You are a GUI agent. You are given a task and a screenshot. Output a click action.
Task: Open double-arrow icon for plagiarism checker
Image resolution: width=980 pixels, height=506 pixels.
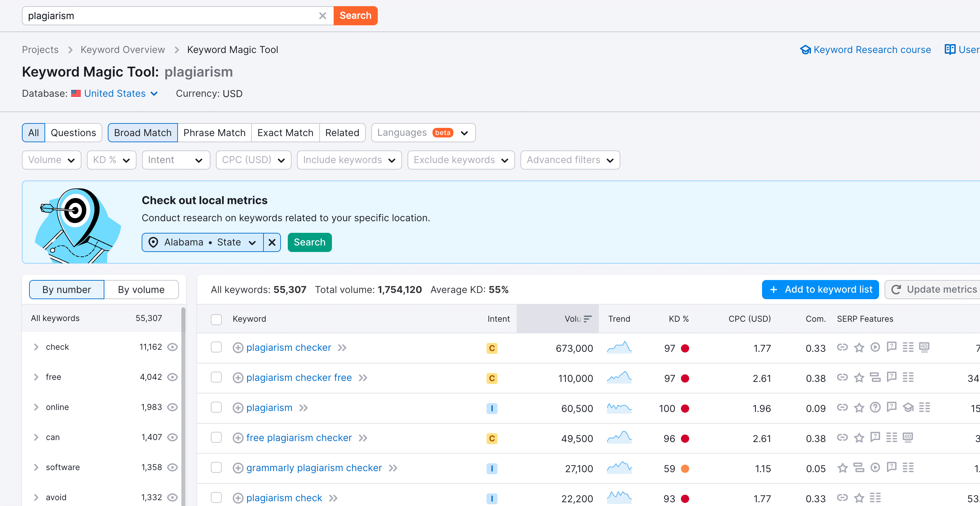[342, 348]
